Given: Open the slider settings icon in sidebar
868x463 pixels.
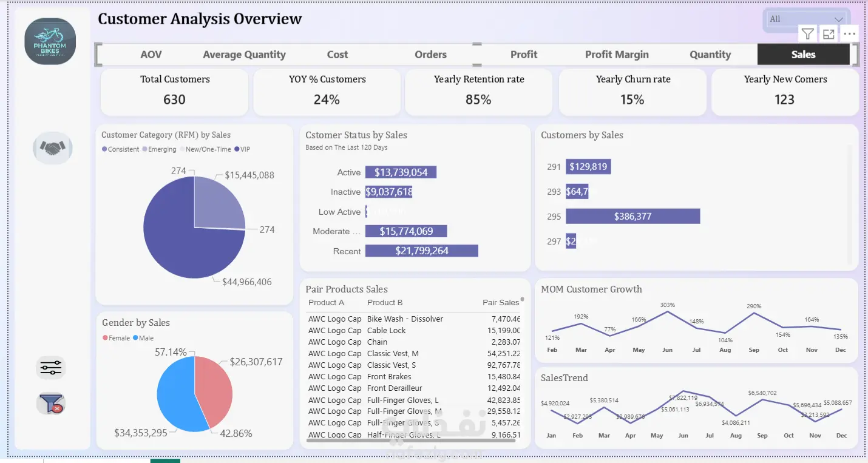Looking at the screenshot, I should pyautogui.click(x=50, y=368).
